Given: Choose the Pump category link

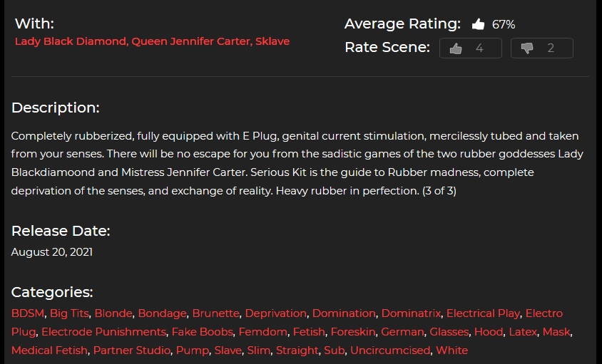Looking at the screenshot, I should click(x=193, y=350).
